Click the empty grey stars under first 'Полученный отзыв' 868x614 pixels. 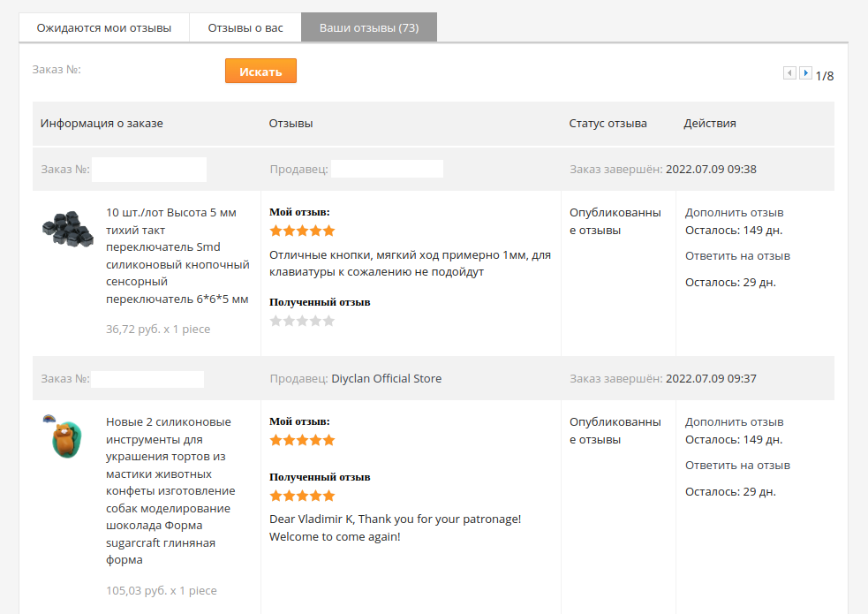point(302,321)
